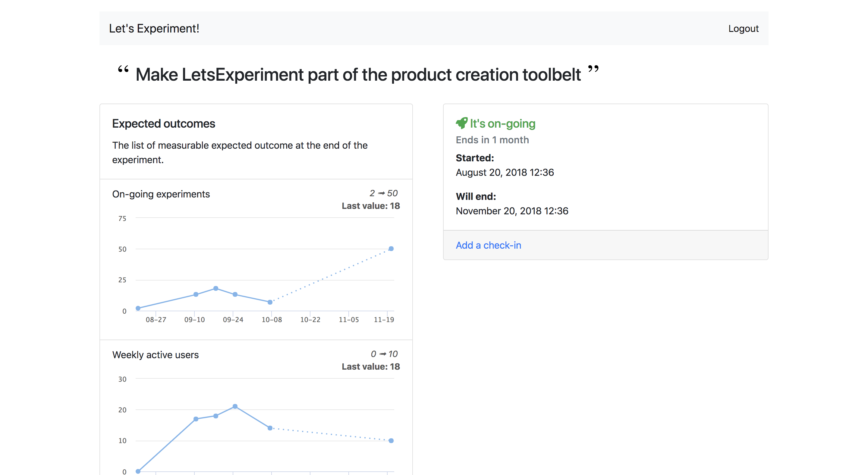The image size is (868, 475).
Task: Click the first data point of On-going experiments chart
Action: [x=138, y=308]
